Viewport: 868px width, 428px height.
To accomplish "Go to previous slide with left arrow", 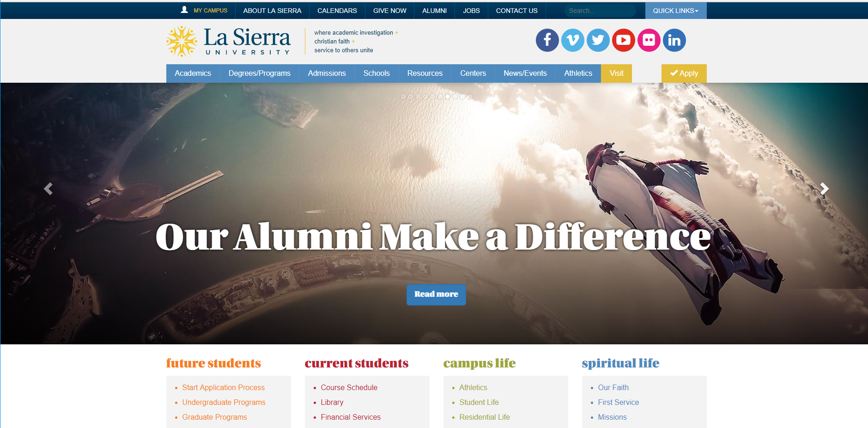I will (x=48, y=189).
